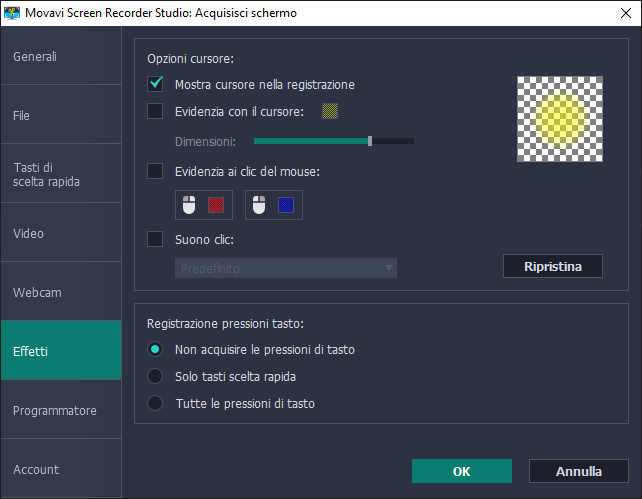The height and width of the screenshot is (499, 642).
Task: Uncheck Mostra cursore nella registrazione
Action: point(155,84)
